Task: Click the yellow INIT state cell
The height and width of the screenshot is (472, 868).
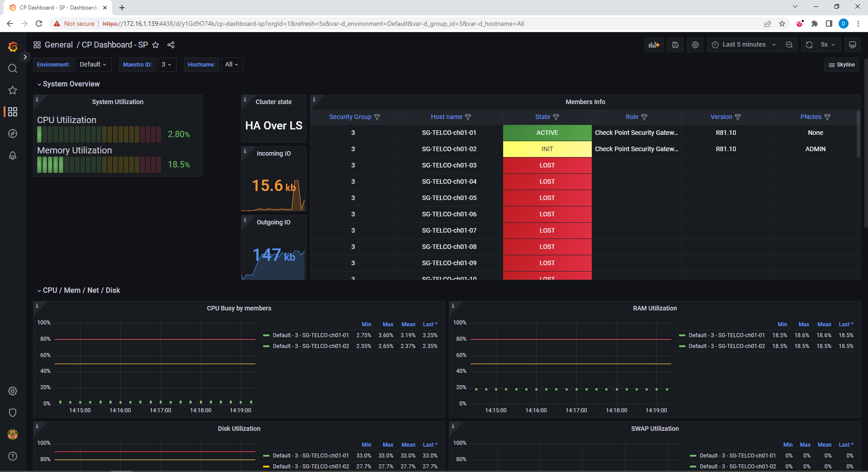Action: [547, 149]
